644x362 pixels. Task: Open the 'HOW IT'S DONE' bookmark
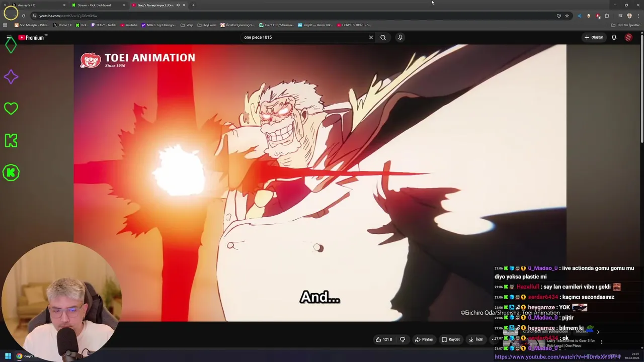pos(354,25)
